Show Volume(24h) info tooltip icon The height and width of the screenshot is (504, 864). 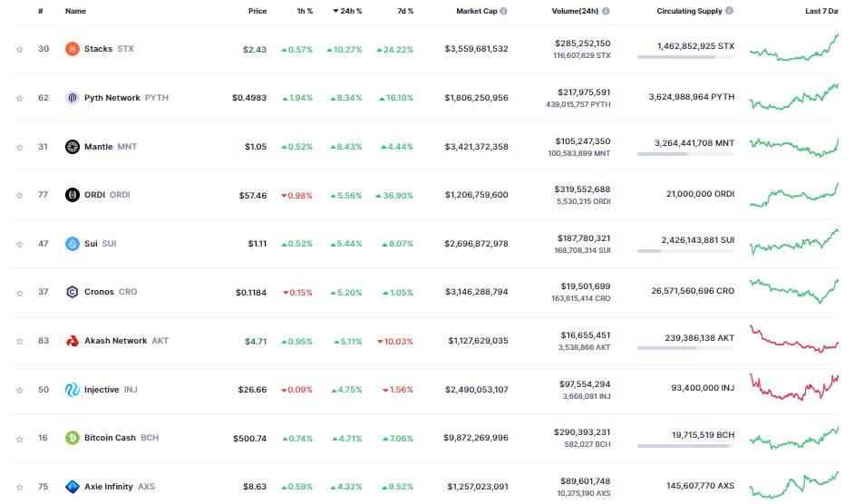point(607,11)
